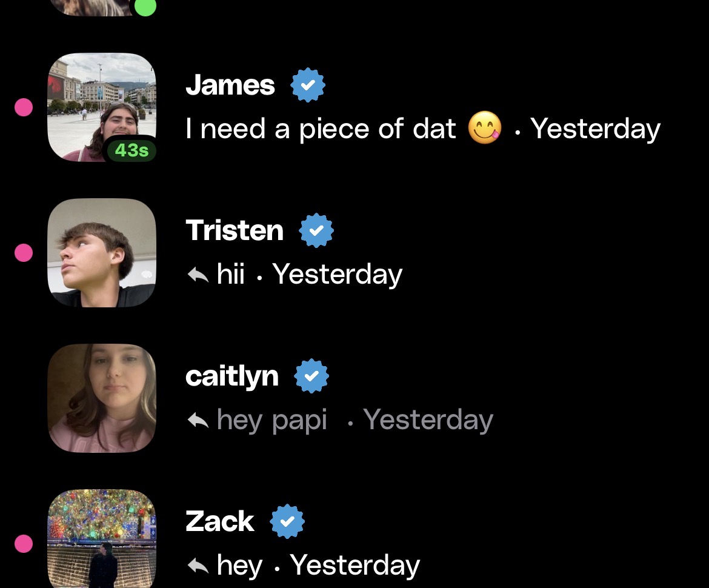Tap the 43s timer badge on James's photo
This screenshot has width=709, height=588.
131,150
